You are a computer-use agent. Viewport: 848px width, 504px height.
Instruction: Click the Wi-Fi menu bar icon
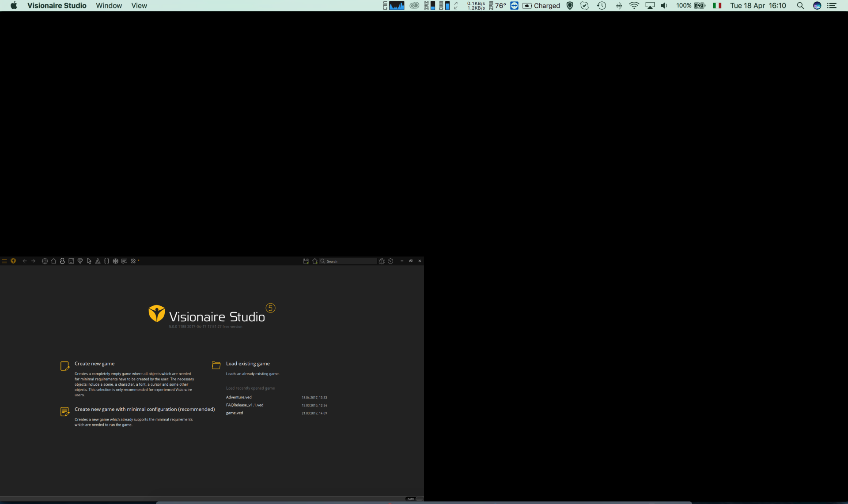tap(634, 6)
